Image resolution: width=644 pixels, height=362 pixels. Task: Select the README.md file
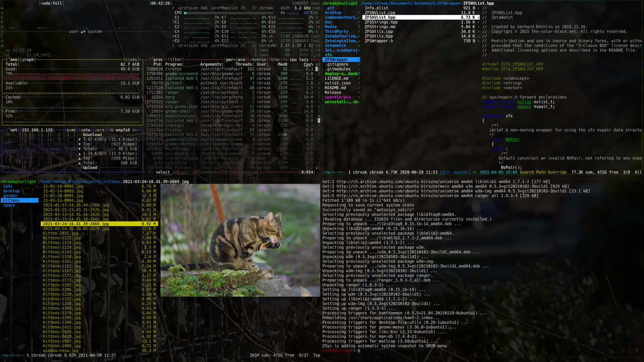coord(342,88)
